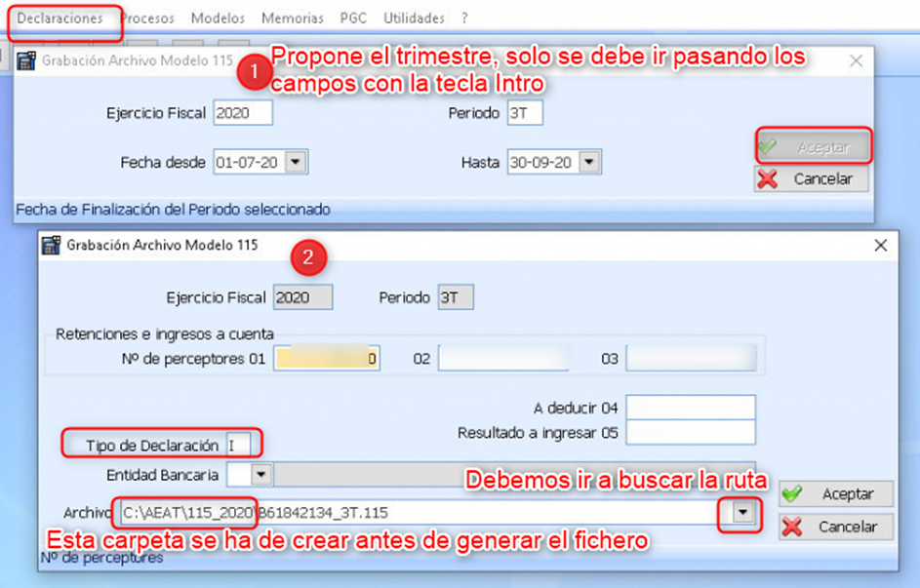Click calculator icon in the date-range dialog title

pos(26,60)
